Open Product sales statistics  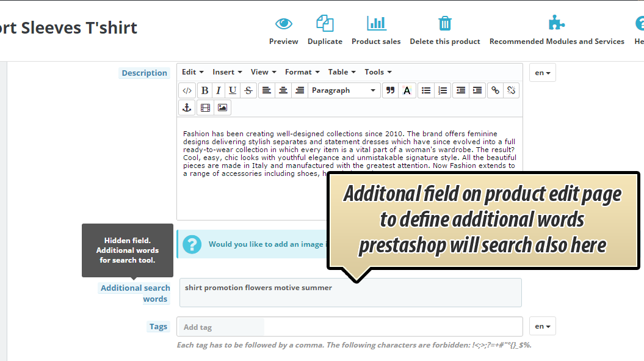click(x=376, y=24)
